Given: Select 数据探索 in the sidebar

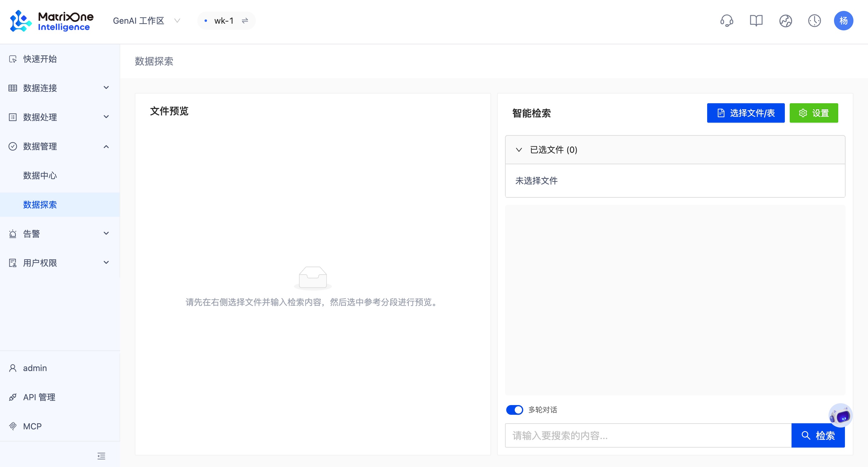Looking at the screenshot, I should click(x=39, y=205).
